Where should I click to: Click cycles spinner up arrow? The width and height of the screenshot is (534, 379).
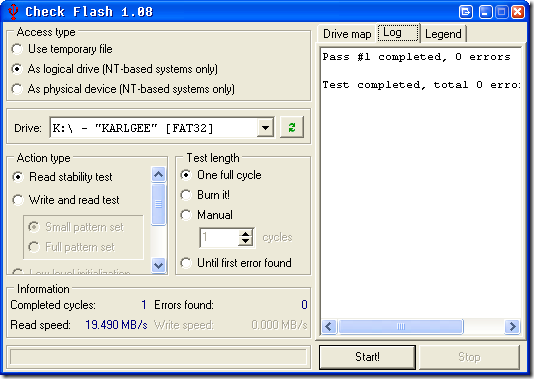tap(245, 234)
